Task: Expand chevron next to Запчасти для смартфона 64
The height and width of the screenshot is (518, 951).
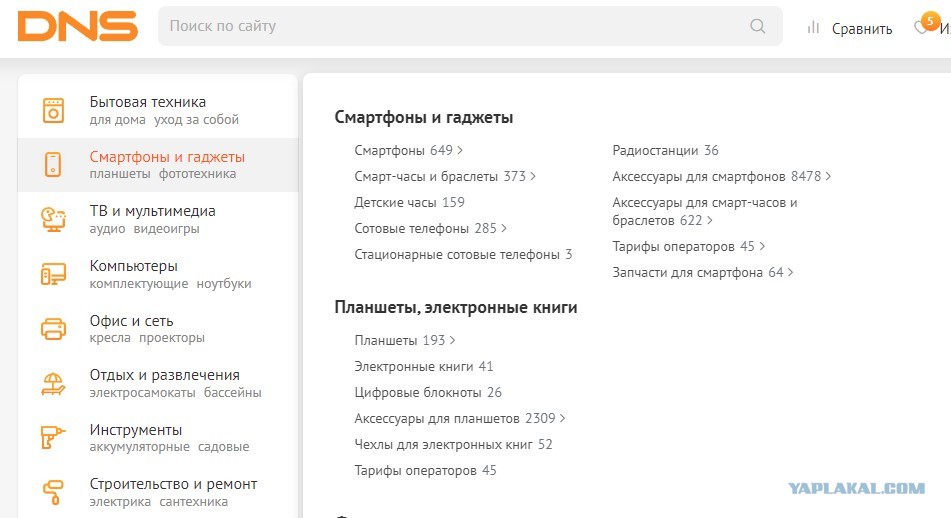Action: [x=790, y=272]
